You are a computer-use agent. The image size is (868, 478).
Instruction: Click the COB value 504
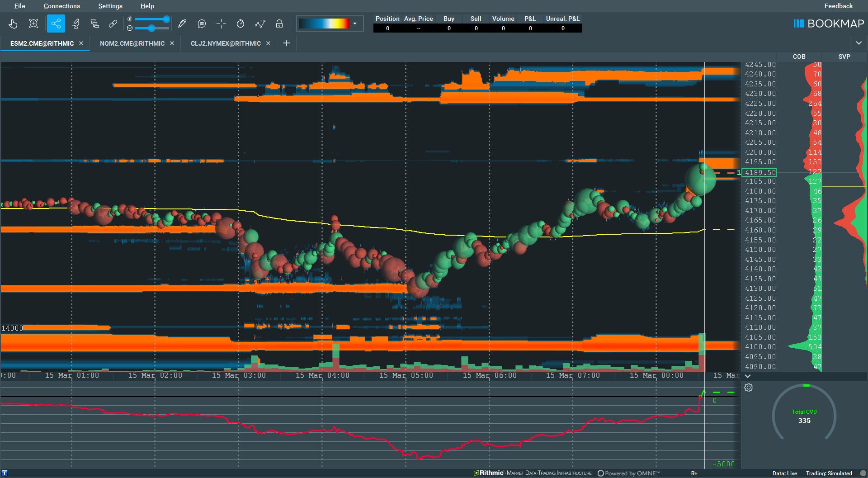click(x=815, y=347)
